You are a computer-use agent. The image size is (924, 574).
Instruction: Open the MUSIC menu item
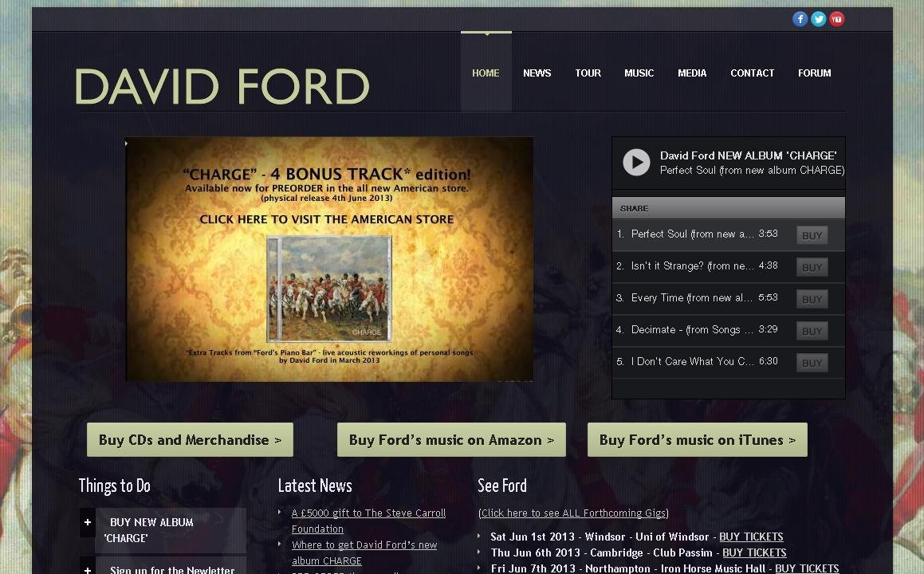coord(639,73)
